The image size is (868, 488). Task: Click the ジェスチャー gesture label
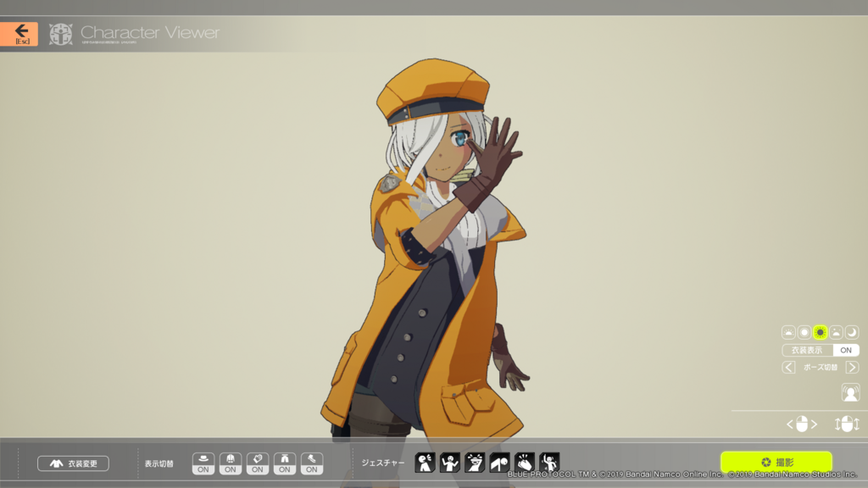tap(383, 463)
